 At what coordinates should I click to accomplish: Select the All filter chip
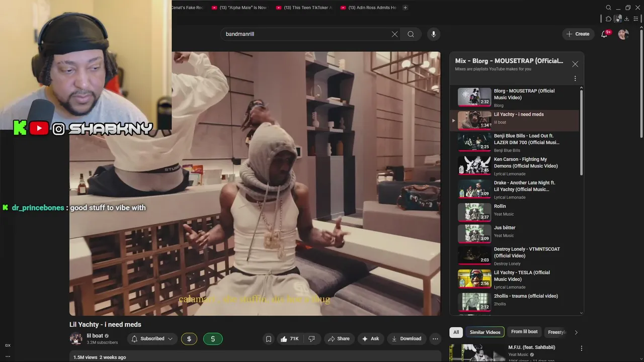[456, 332]
